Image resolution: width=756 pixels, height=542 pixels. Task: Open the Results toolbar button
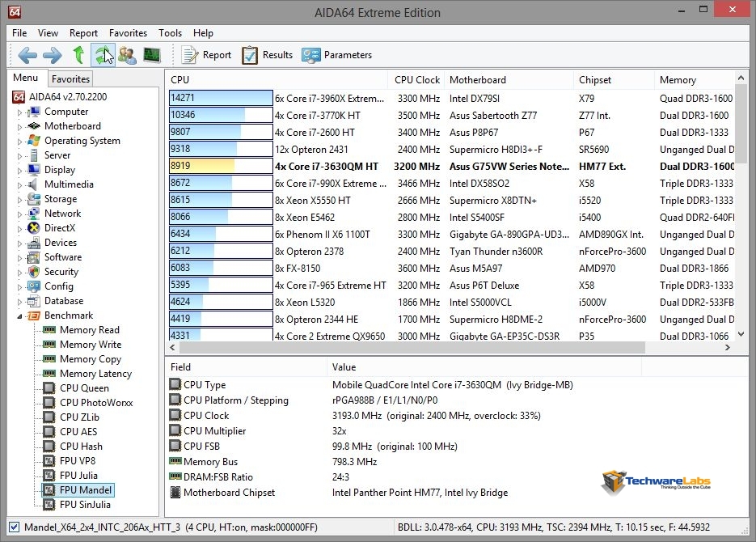click(267, 55)
